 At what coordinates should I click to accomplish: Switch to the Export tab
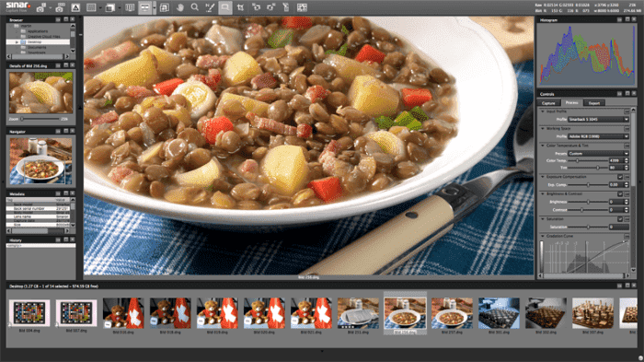pos(594,103)
